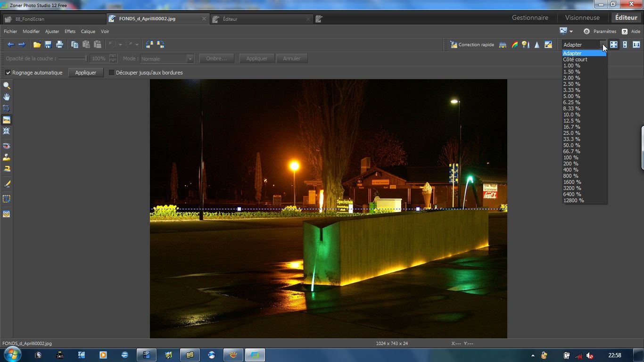Choose the red-eye reduction tool
The height and width of the screenshot is (362, 644).
tap(7, 146)
